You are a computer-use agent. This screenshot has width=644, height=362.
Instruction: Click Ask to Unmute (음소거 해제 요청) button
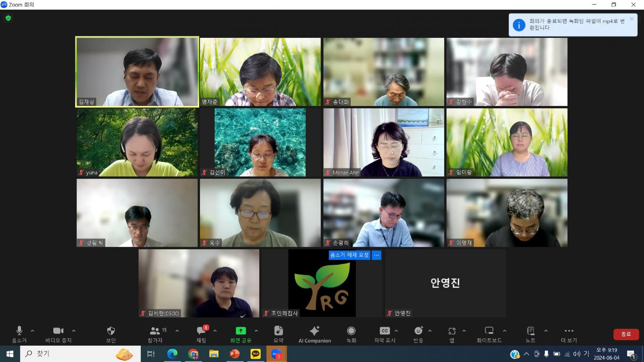pos(349,255)
